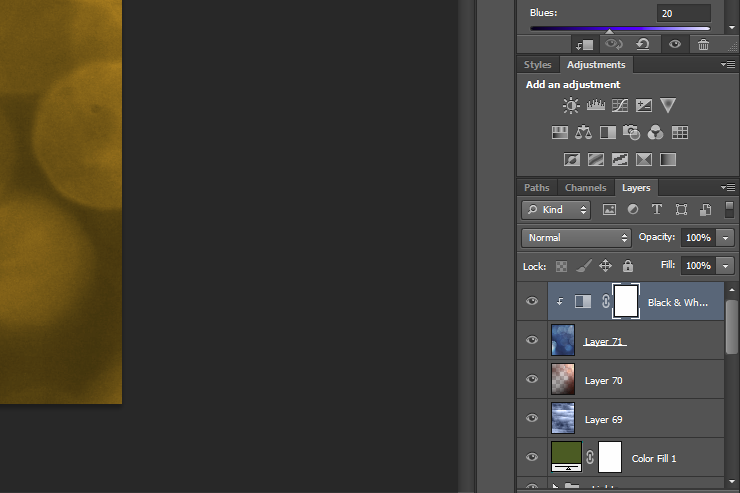
Task: Add a Vibrance adjustment
Action: (668, 105)
